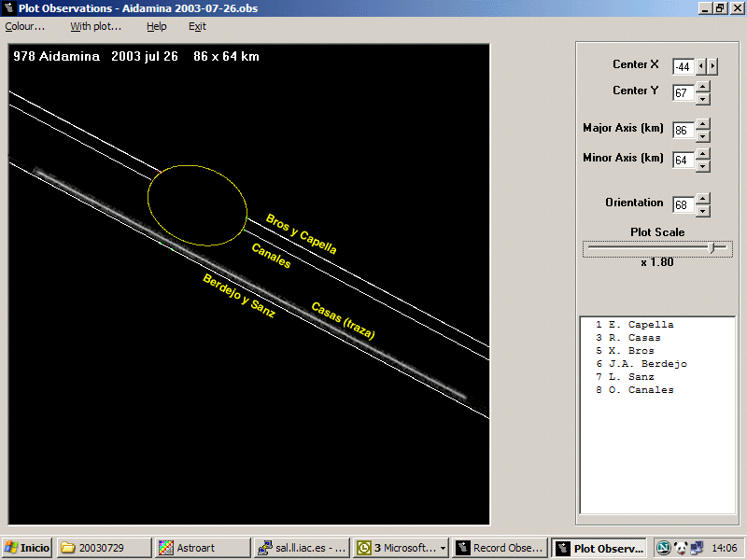The image size is (747, 560).
Task: Increase Center X with right arrow
Action: [x=712, y=66]
